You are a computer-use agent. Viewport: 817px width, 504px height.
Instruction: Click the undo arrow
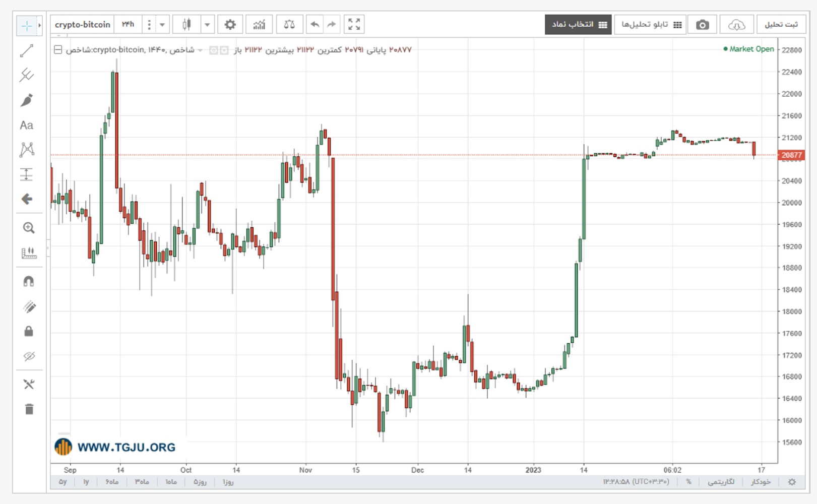(x=315, y=24)
